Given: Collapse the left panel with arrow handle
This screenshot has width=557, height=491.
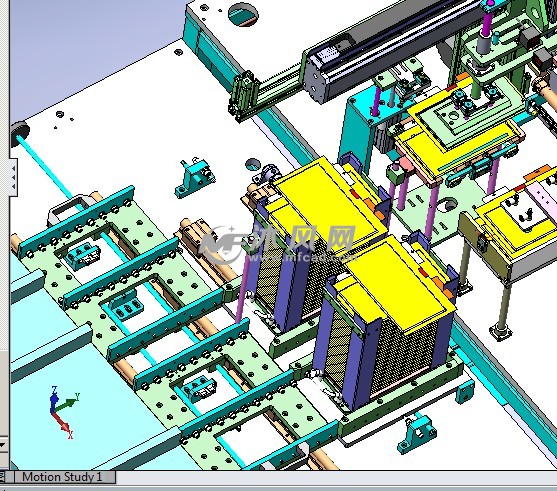Looking at the screenshot, I should click(13, 177).
